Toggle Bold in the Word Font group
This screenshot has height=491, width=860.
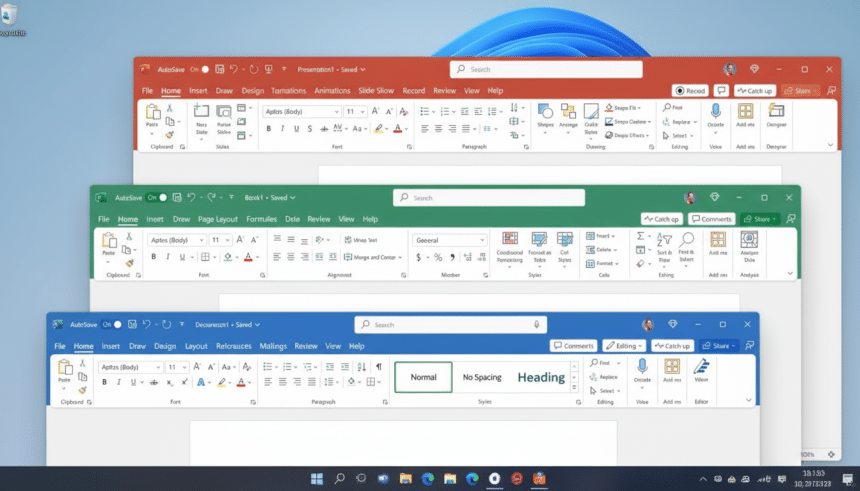tap(104, 382)
